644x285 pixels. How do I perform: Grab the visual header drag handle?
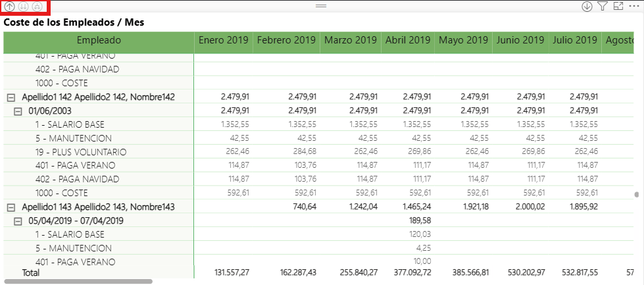(321, 5)
